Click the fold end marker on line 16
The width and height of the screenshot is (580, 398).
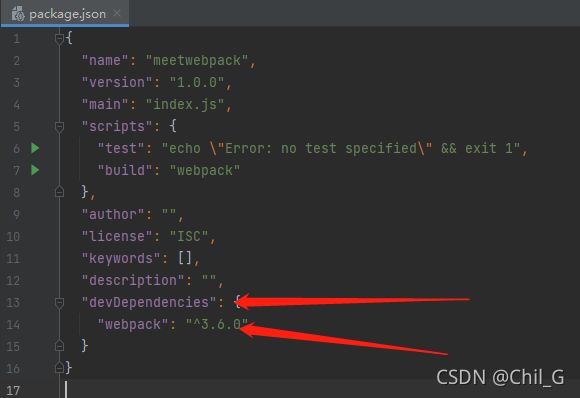[59, 368]
